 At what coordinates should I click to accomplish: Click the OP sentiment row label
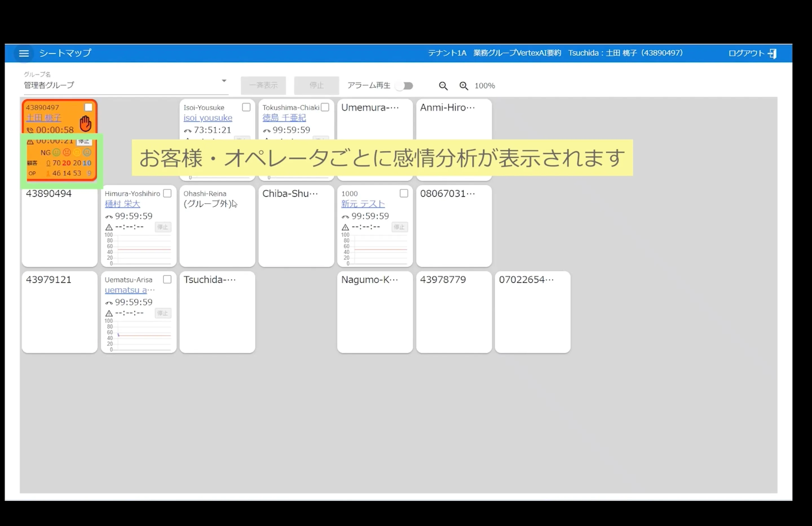click(x=32, y=174)
